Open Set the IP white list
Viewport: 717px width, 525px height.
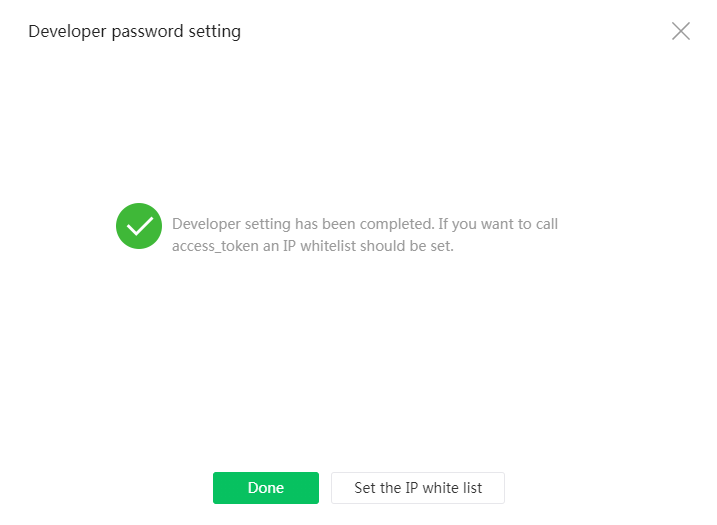pos(418,488)
